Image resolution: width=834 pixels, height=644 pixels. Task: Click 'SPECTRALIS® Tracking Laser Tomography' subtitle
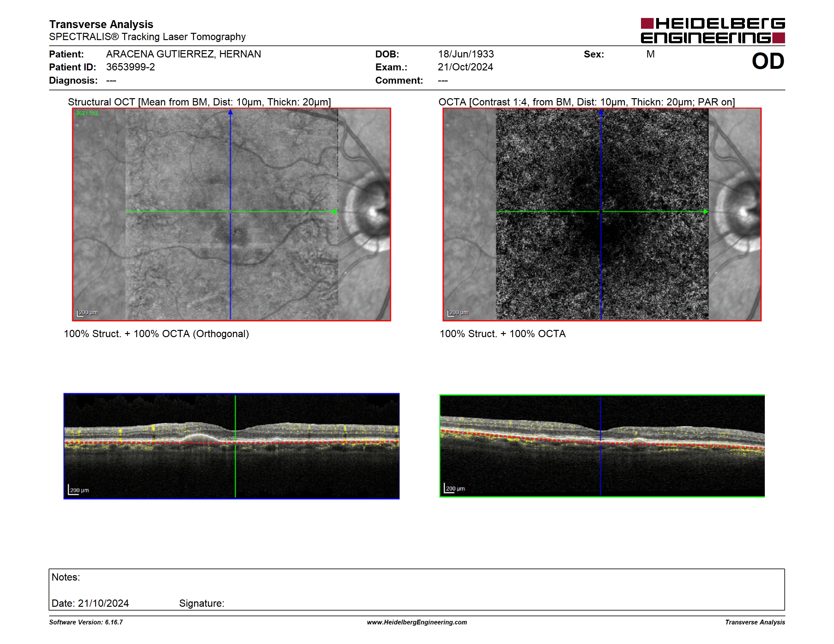click(x=147, y=37)
